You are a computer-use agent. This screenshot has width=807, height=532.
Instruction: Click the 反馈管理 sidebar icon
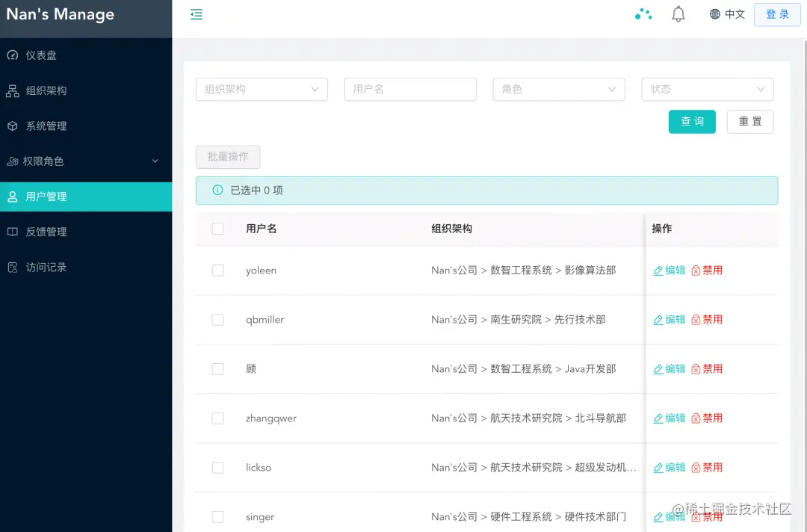point(14,232)
